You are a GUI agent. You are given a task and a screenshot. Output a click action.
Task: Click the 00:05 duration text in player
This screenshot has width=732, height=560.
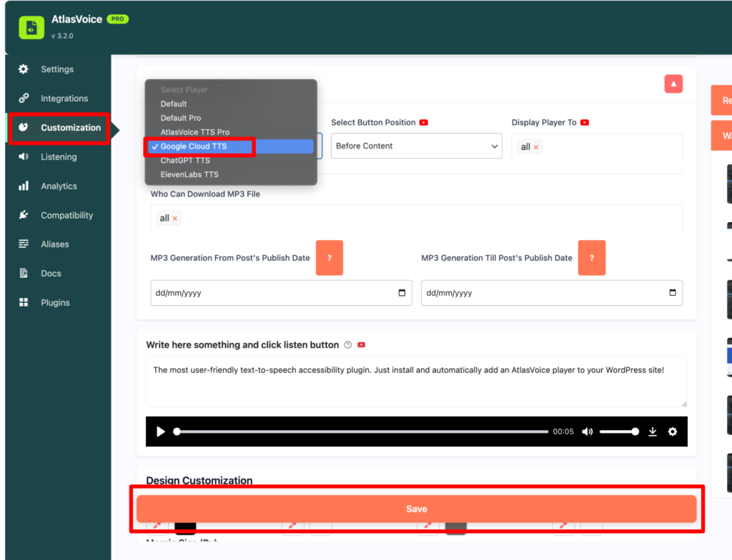pyautogui.click(x=563, y=431)
